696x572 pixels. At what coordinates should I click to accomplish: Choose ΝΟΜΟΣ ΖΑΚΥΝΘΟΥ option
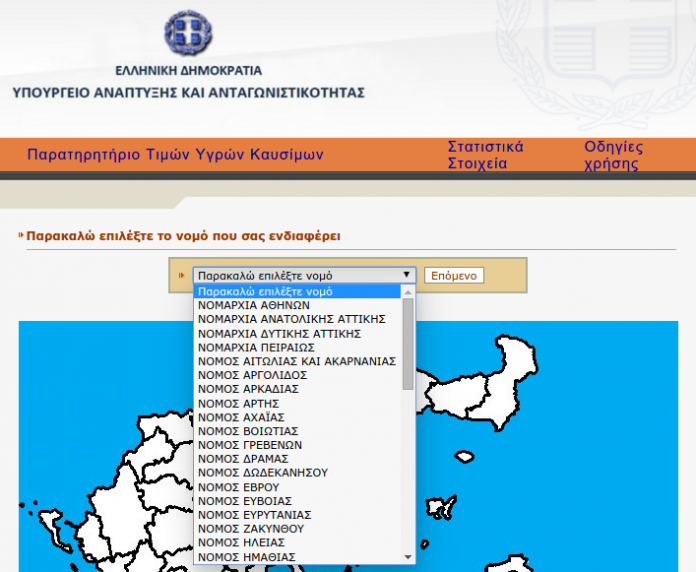[297, 529]
